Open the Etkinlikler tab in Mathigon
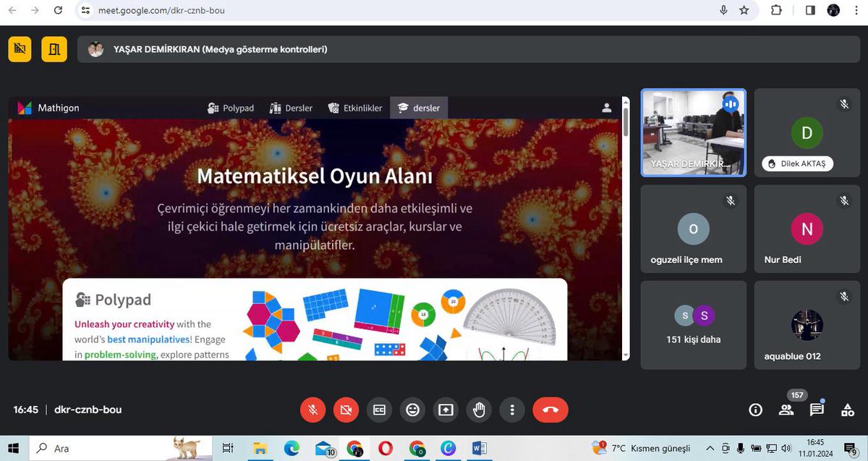Viewport: 868px width, 461px height. tap(354, 108)
